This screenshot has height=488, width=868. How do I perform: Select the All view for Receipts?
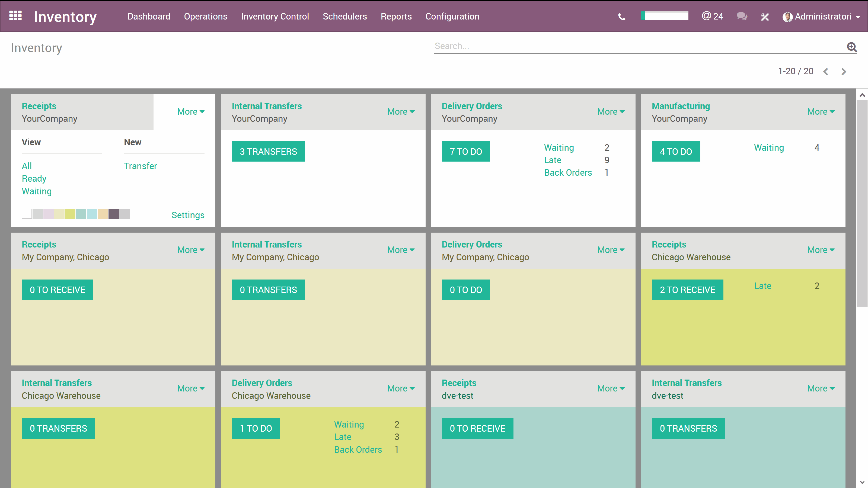coord(27,166)
